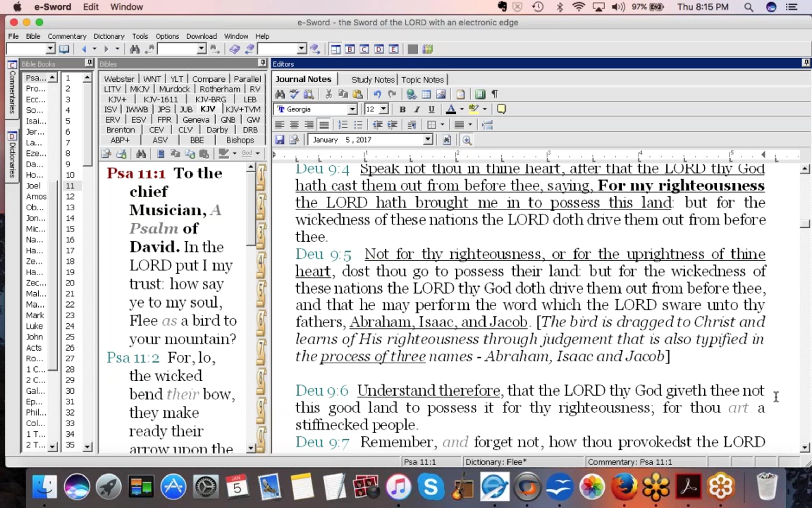812x508 pixels.
Task: Click the zoom magnifier in editor toolbar
Action: click(x=467, y=140)
